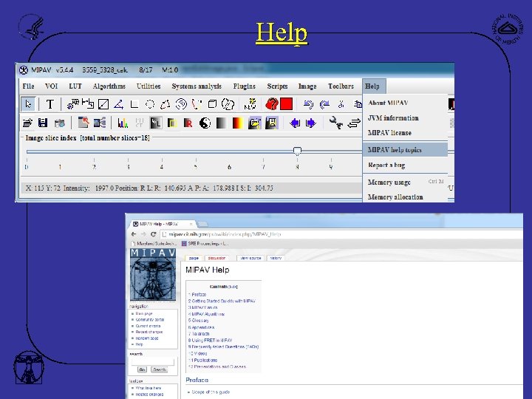Open the view source wiki tab
This screenshot has width=532, height=399.
[x=250, y=258]
